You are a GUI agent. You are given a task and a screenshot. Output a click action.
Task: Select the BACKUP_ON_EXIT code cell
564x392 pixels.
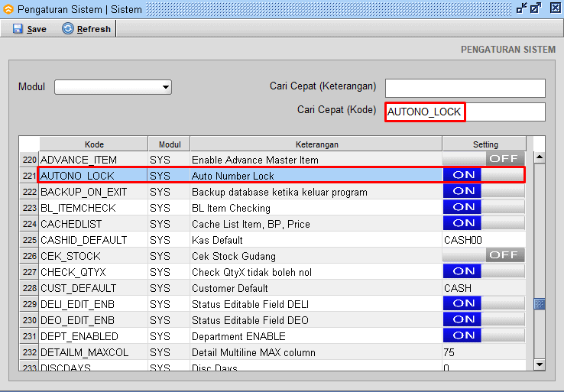pyautogui.click(x=93, y=192)
